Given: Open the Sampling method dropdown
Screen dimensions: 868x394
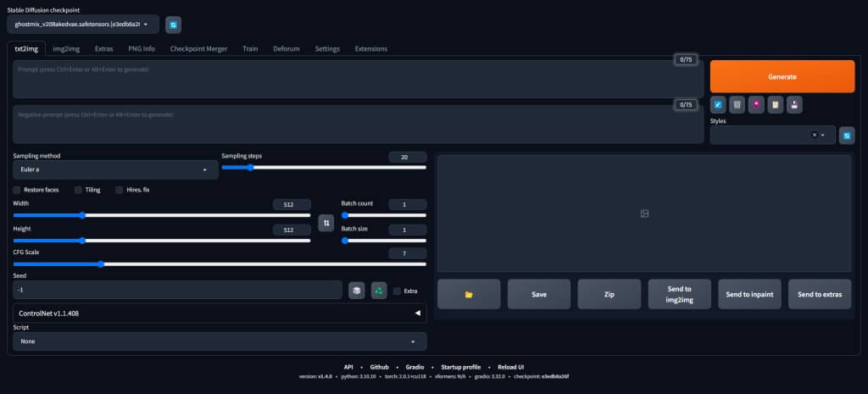Looking at the screenshot, I should pyautogui.click(x=114, y=169).
